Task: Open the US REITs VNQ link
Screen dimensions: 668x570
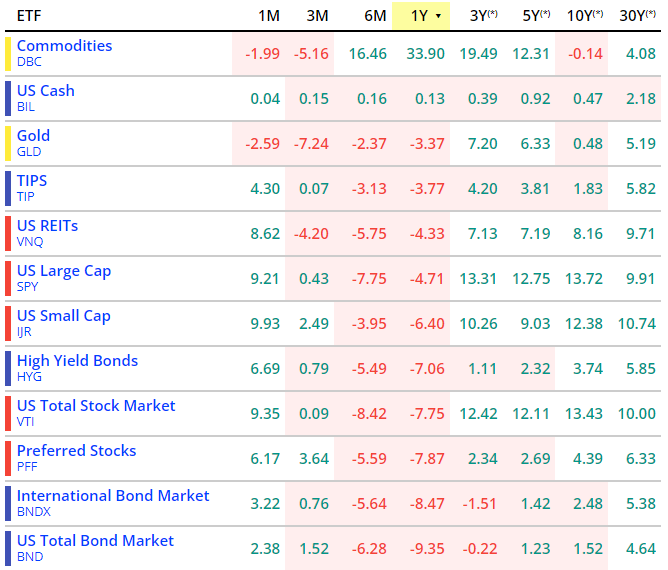Action: click(47, 226)
